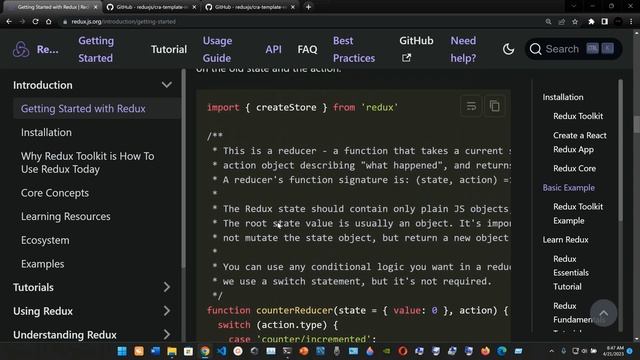
Task: Open Firefox from the taskbar
Action: [x=485, y=351]
